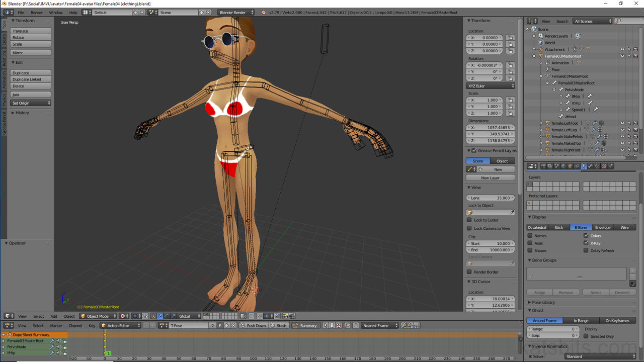
Task: Expand the Pose Library panel
Action: tap(543, 303)
